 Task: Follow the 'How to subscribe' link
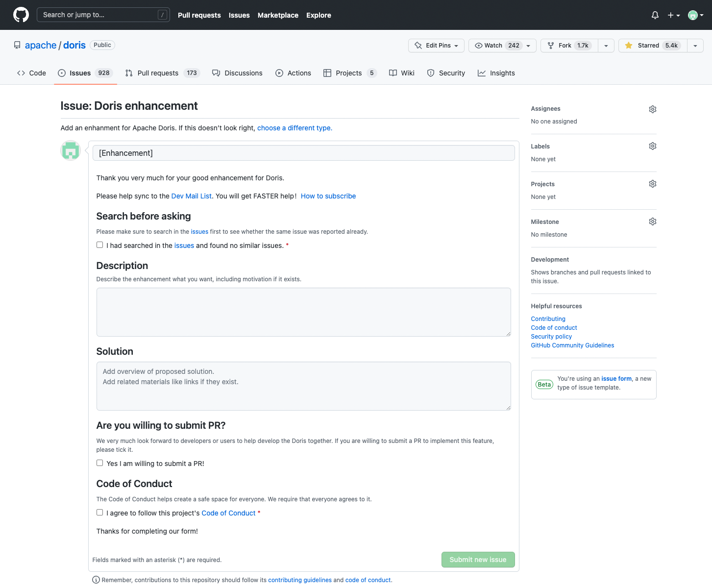click(328, 196)
